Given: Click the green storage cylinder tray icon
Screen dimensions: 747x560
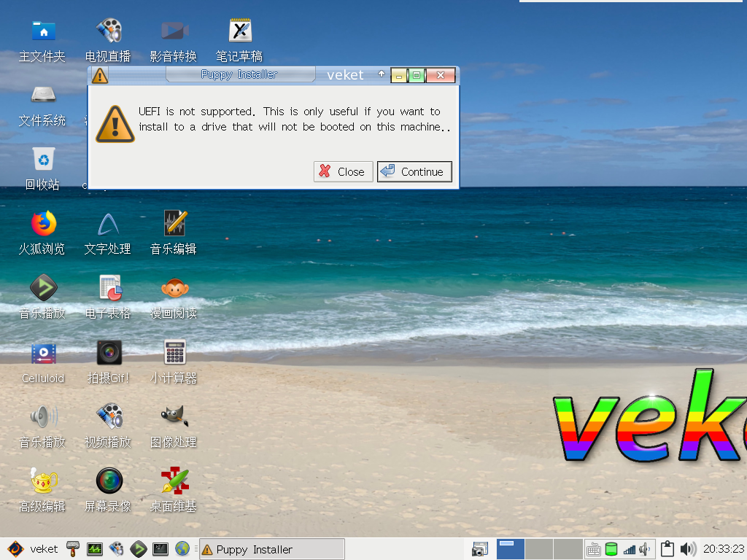Looking at the screenshot, I should pyautogui.click(x=611, y=549).
